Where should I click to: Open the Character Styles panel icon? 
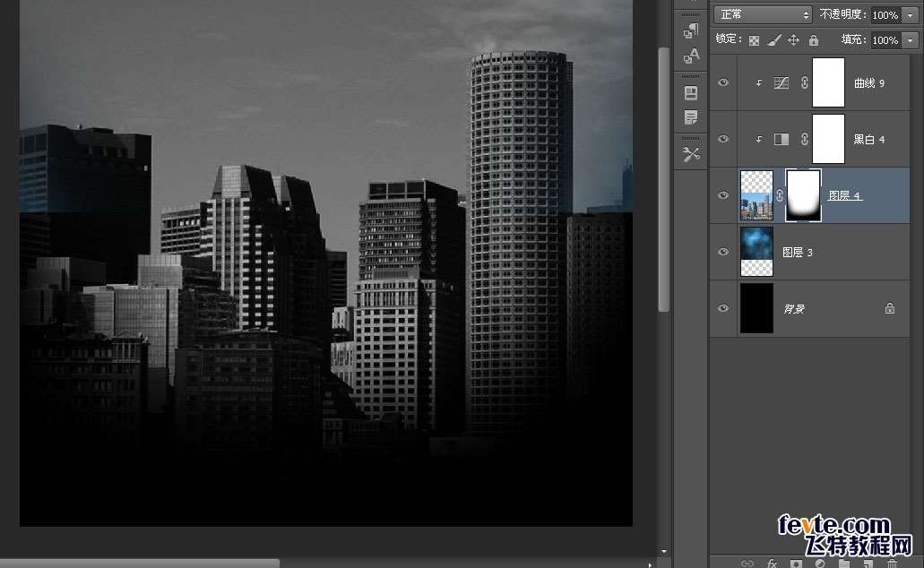(x=691, y=56)
